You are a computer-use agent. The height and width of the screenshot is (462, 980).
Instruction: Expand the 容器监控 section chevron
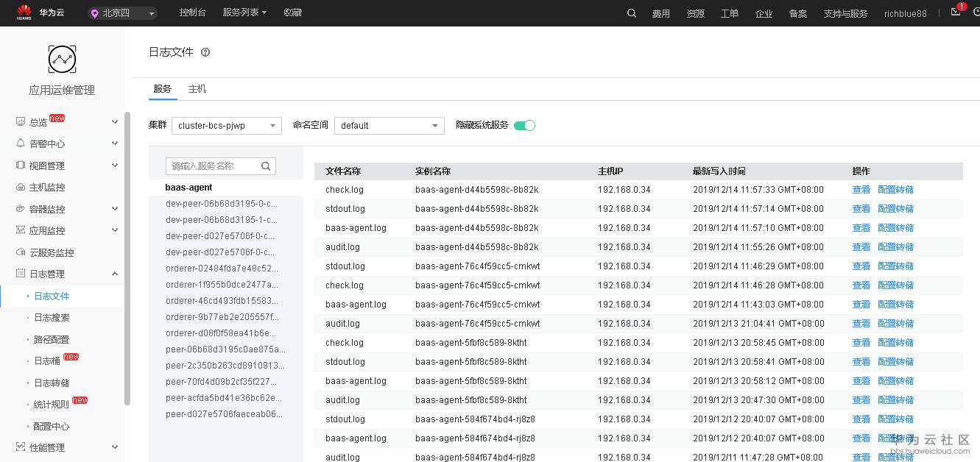pyautogui.click(x=114, y=209)
